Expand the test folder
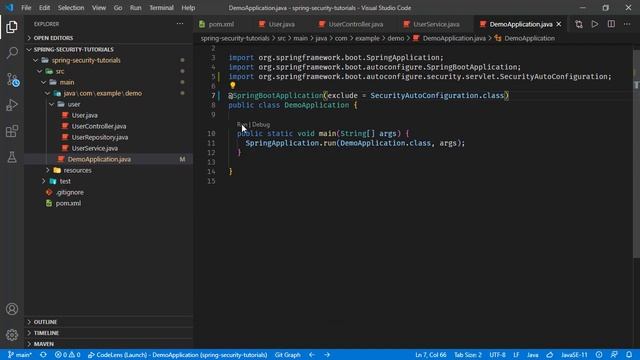 [x=44, y=181]
